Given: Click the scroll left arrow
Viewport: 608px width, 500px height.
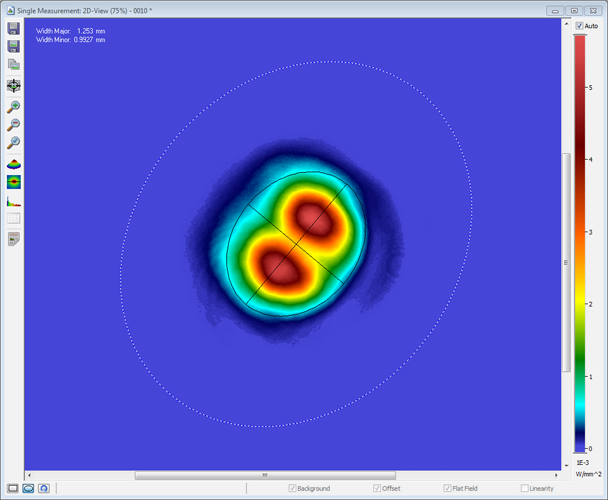Looking at the screenshot, I should pos(29,475).
